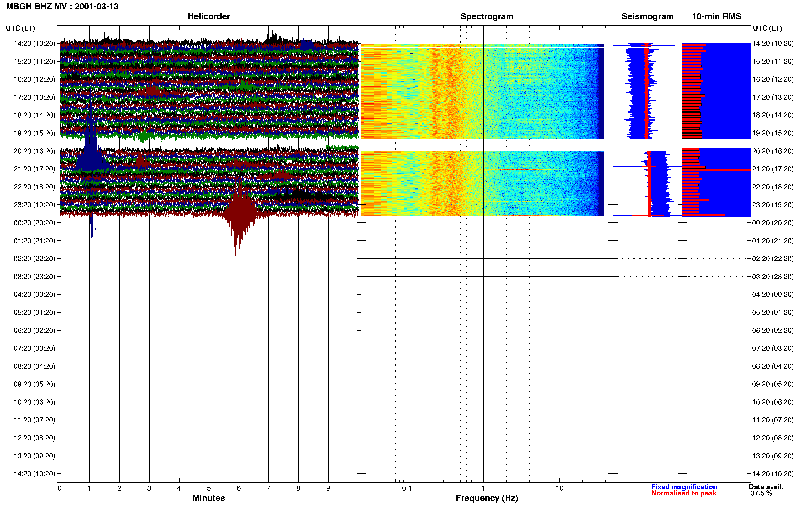812x508 pixels.
Task: Click left time label '05:20 (01:20)'
Action: [x=34, y=312]
